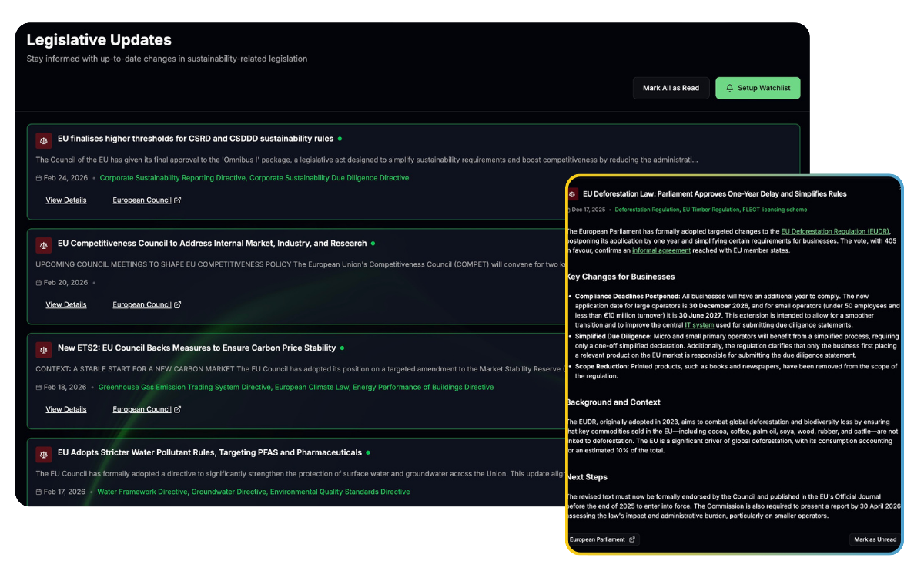Toggle the unread dot on the Water Pollutant headline

coord(368,452)
